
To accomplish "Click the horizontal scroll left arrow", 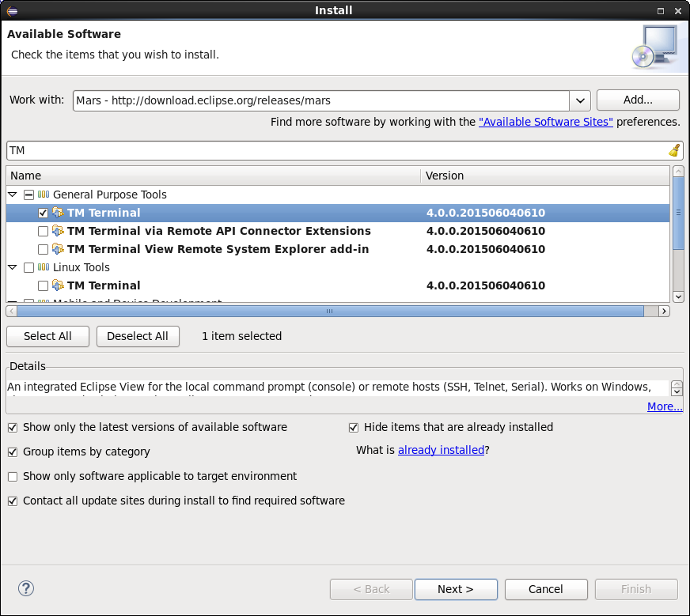I will [x=11, y=312].
